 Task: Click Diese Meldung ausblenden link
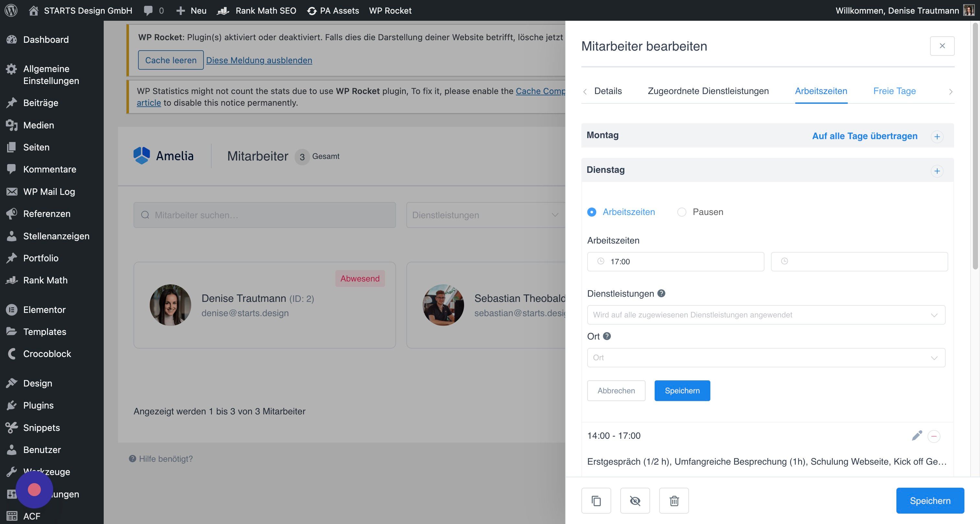pos(259,60)
